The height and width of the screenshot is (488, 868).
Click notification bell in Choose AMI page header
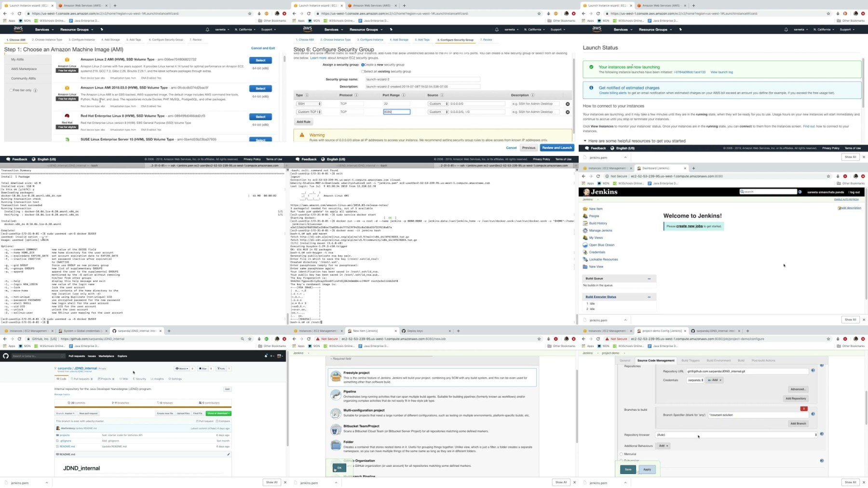207,29
